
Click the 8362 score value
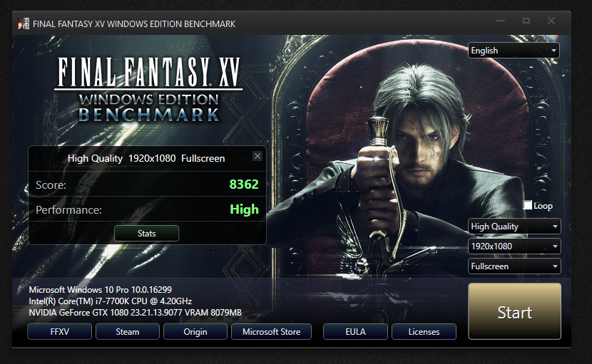point(244,184)
